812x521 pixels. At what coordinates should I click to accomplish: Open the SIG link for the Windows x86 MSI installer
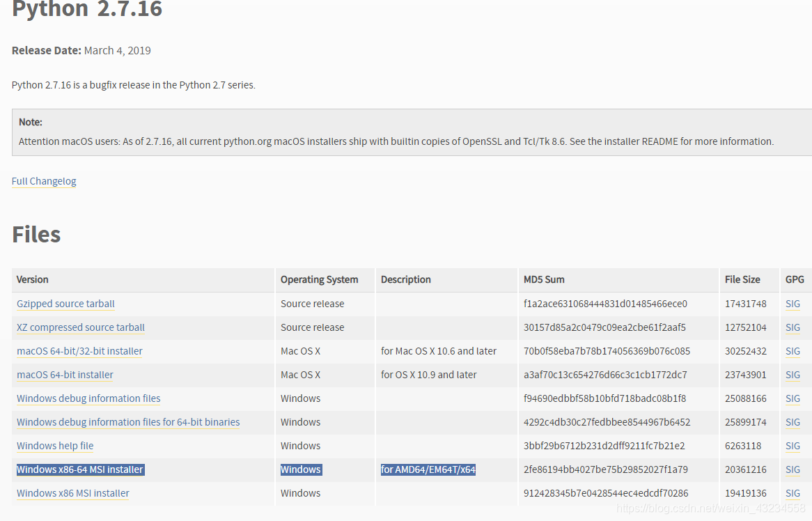tap(793, 494)
